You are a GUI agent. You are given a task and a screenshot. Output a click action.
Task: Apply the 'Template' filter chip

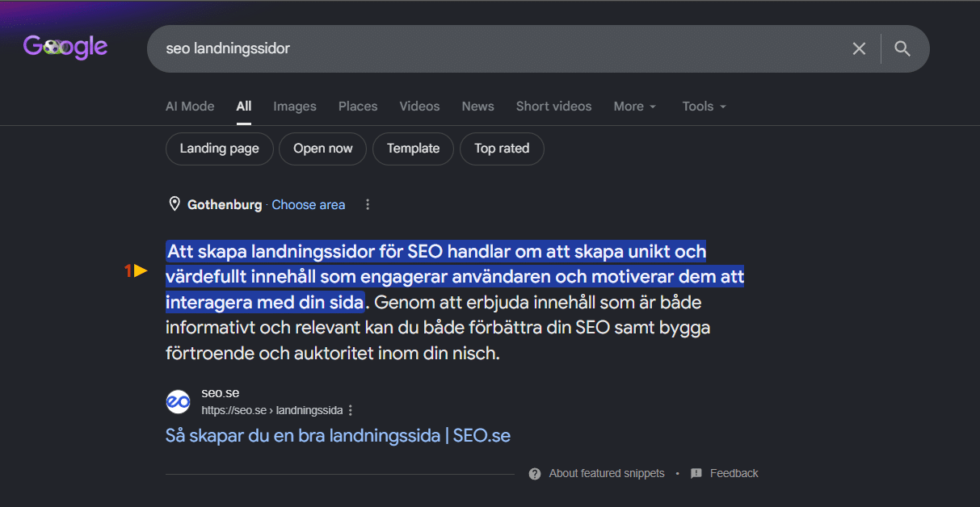tap(414, 149)
